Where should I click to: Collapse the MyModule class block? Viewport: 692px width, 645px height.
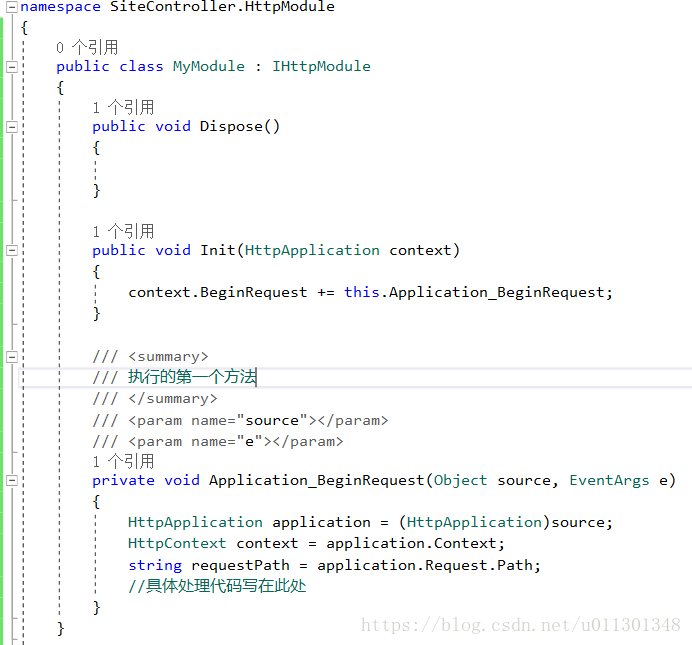click(x=12, y=67)
